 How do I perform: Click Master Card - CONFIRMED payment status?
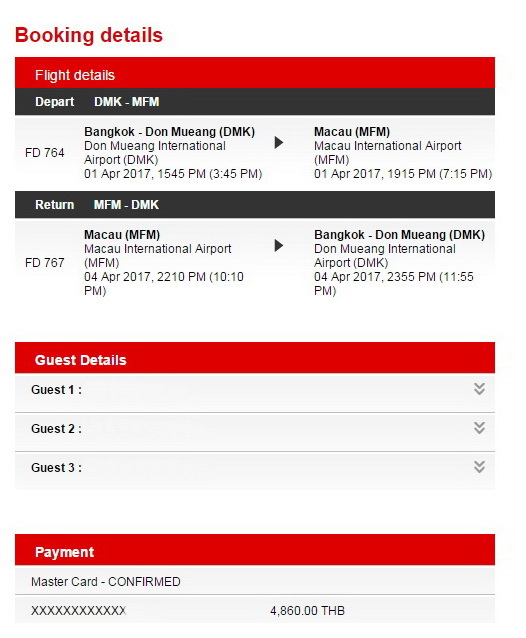coord(106,582)
